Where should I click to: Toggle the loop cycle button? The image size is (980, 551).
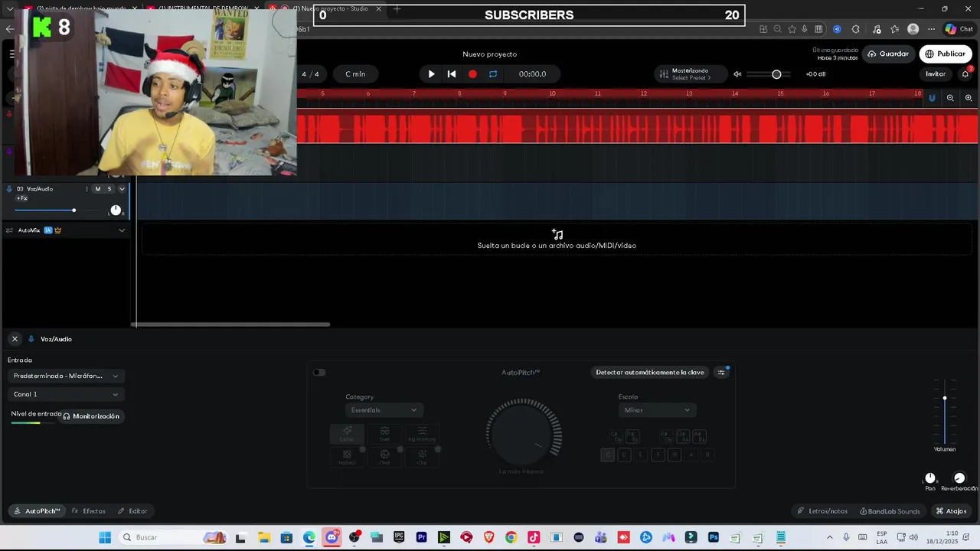[x=493, y=74]
